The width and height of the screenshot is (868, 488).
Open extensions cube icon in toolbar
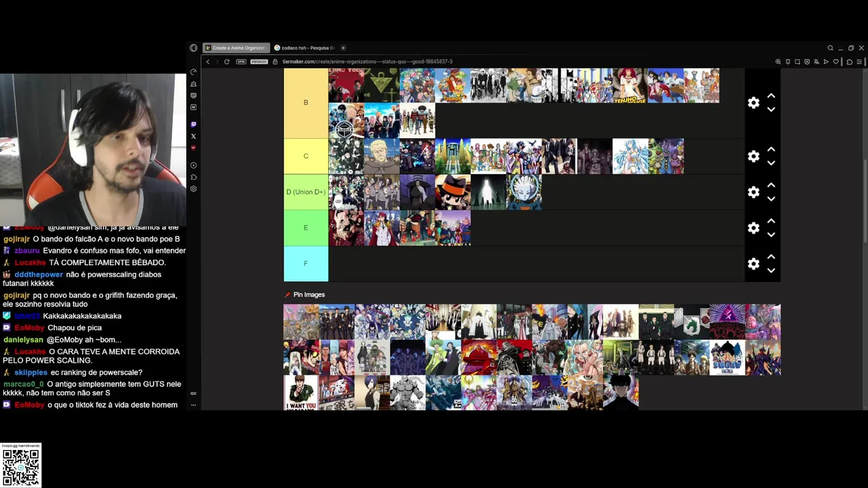point(850,62)
